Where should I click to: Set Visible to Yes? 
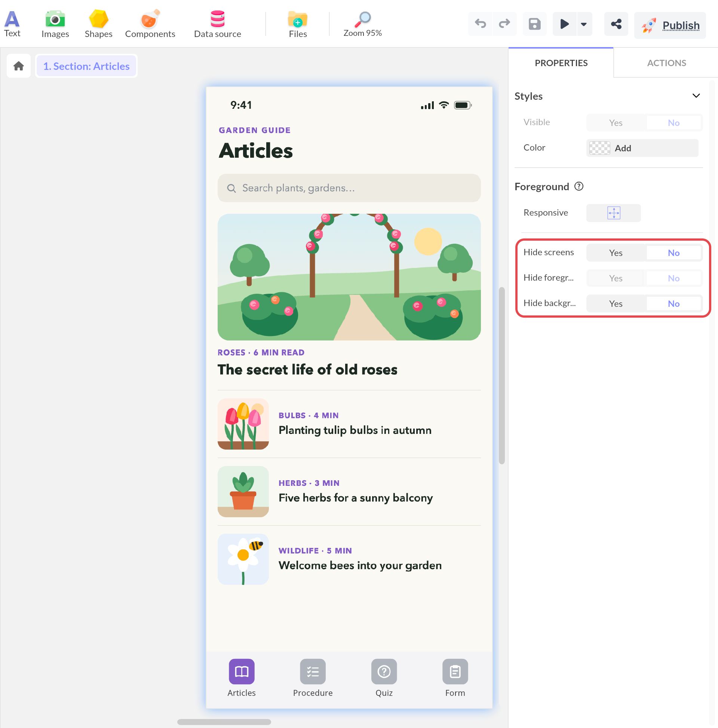point(616,123)
